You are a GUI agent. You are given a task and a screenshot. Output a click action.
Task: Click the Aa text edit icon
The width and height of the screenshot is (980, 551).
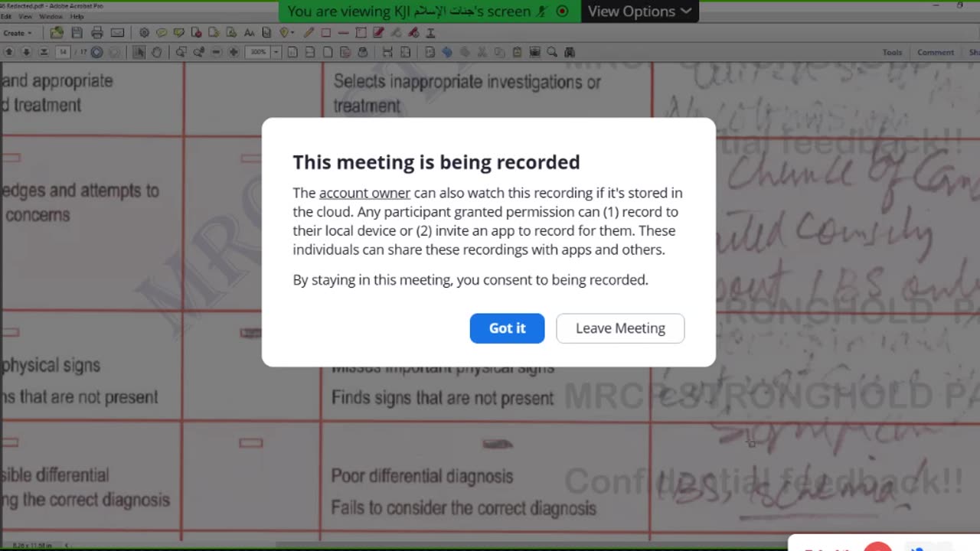point(250,33)
